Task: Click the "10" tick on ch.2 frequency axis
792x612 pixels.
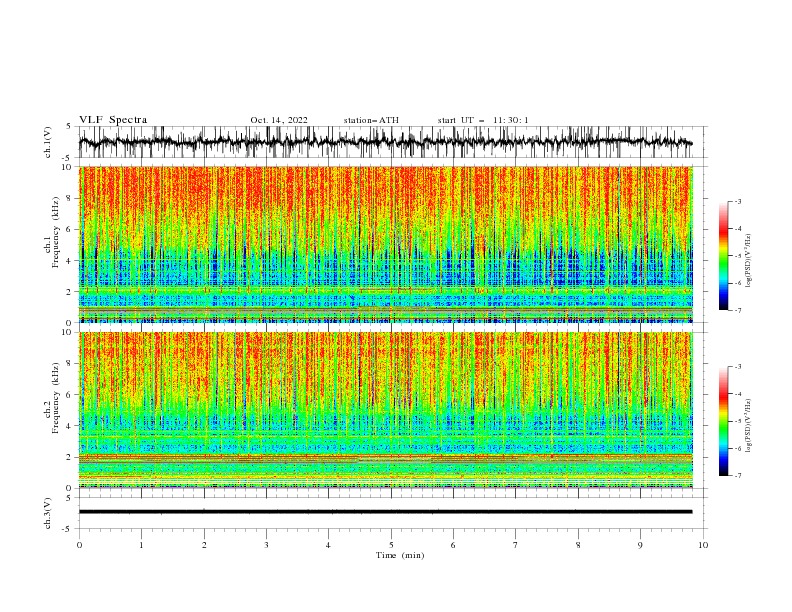Action: pos(68,332)
